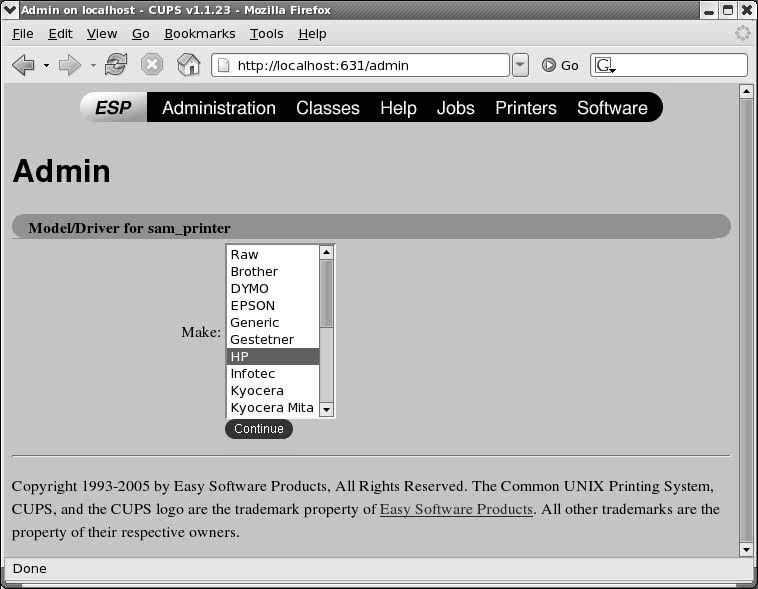Select Kyocera Mita in the Make list
The height and width of the screenshot is (589, 758).
point(273,408)
